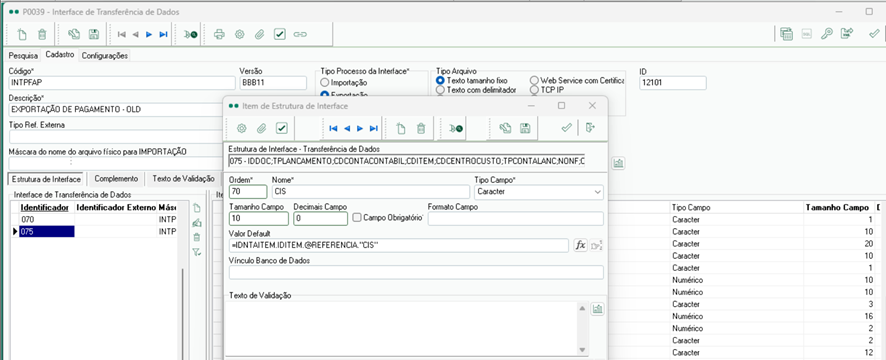Go to first record in main toolbar
886x360 pixels.
coord(121,34)
